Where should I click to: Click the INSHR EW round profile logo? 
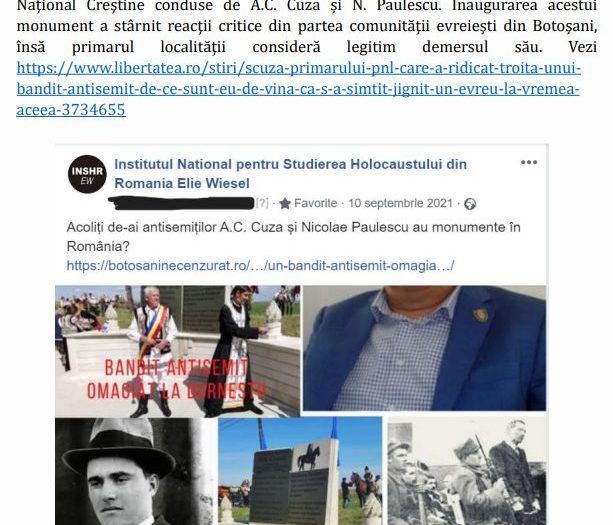coord(87,174)
